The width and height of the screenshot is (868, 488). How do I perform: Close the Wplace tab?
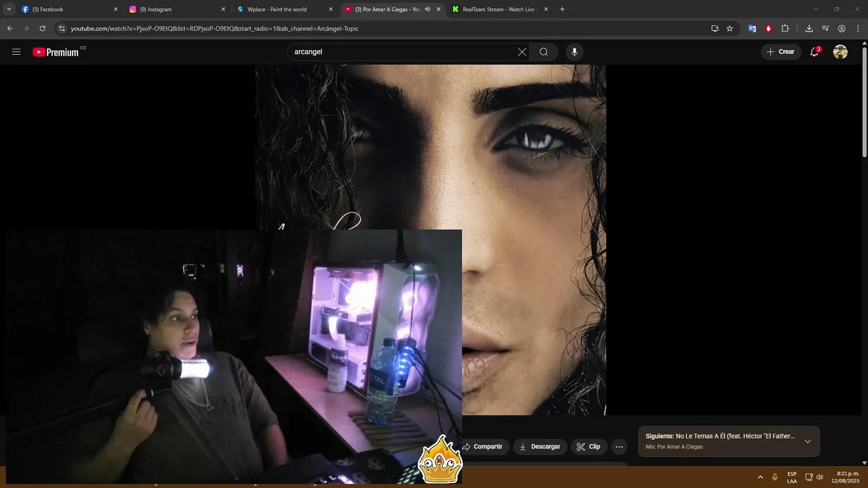pos(331,9)
